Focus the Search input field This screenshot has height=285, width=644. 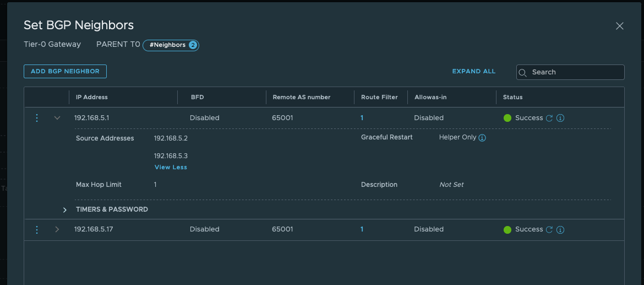(575, 72)
